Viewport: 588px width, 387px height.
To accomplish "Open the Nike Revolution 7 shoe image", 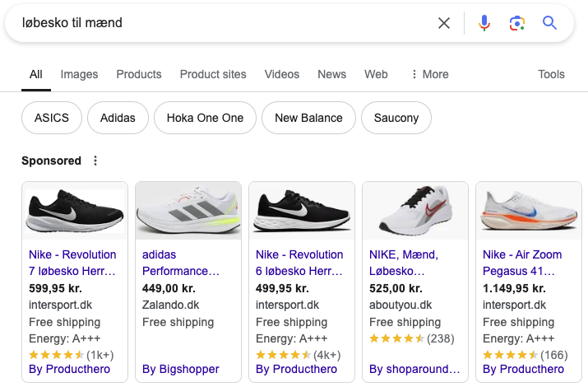I will 75,211.
